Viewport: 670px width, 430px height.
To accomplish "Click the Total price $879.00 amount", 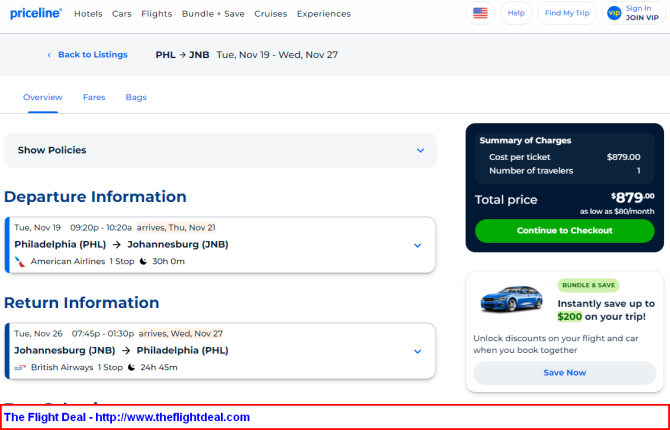I will [632, 197].
